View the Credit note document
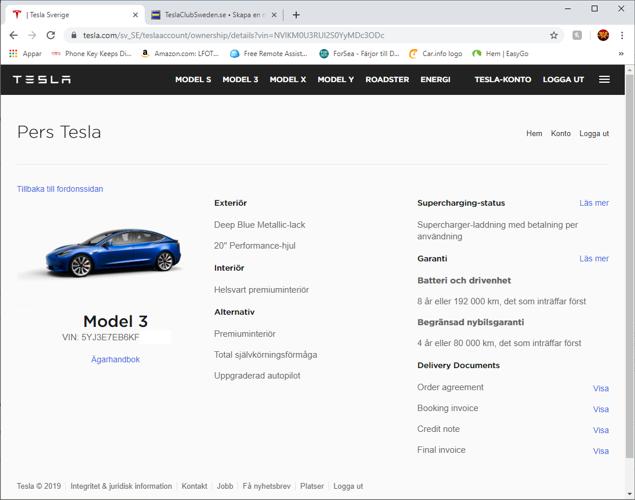Screen dimensions: 635x500 tap(601, 430)
